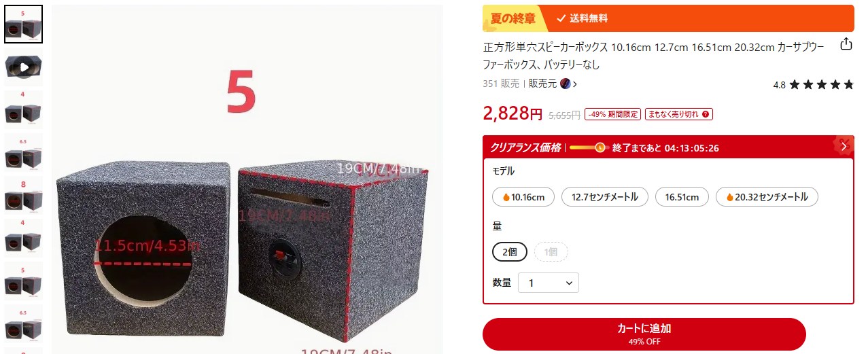Click the arrow at clearance banner right end
The image size is (868, 354).
point(844,146)
